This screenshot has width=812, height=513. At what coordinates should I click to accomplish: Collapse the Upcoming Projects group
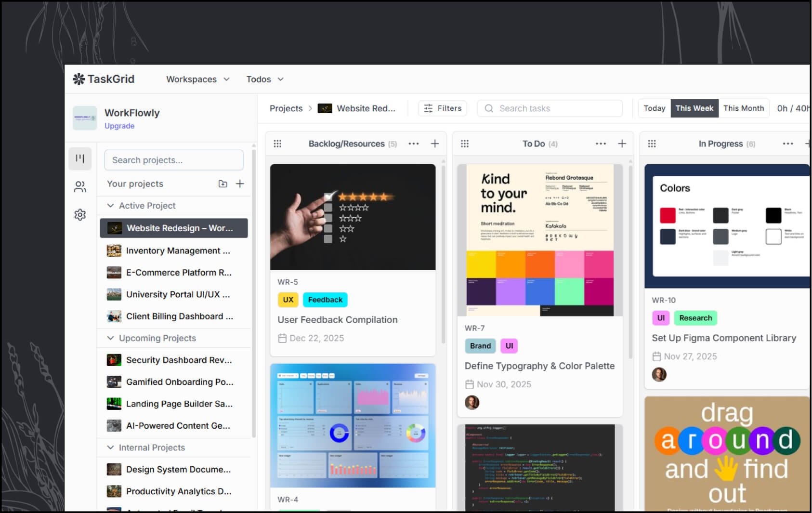[110, 338]
